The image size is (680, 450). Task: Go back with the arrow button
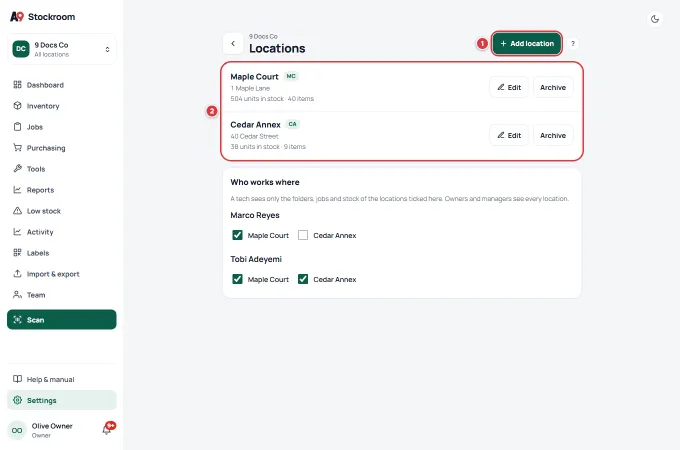[233, 44]
